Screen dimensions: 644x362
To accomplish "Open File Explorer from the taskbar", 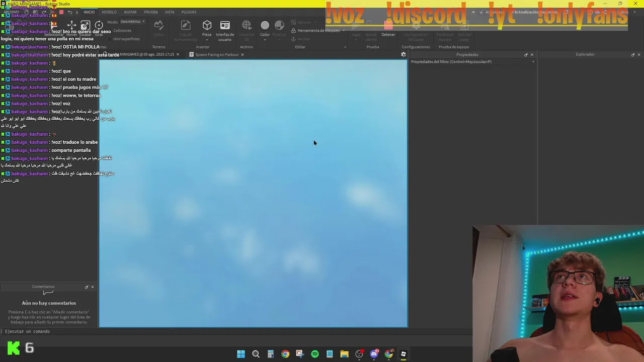I will pyautogui.click(x=344, y=354).
